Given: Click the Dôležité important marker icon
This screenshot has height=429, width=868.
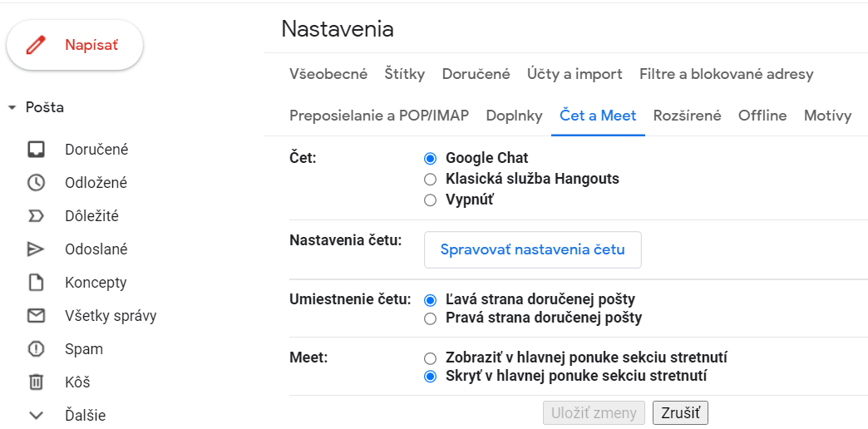Looking at the screenshot, I should (x=36, y=216).
